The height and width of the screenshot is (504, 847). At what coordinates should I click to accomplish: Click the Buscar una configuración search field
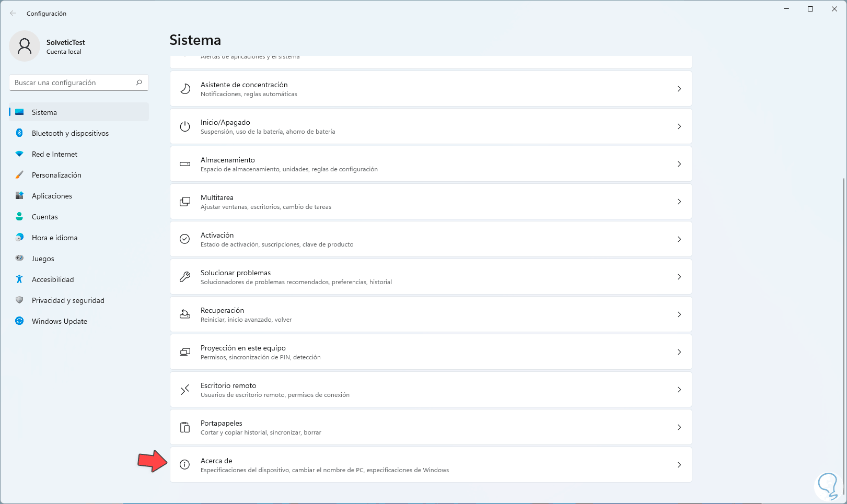coord(73,83)
